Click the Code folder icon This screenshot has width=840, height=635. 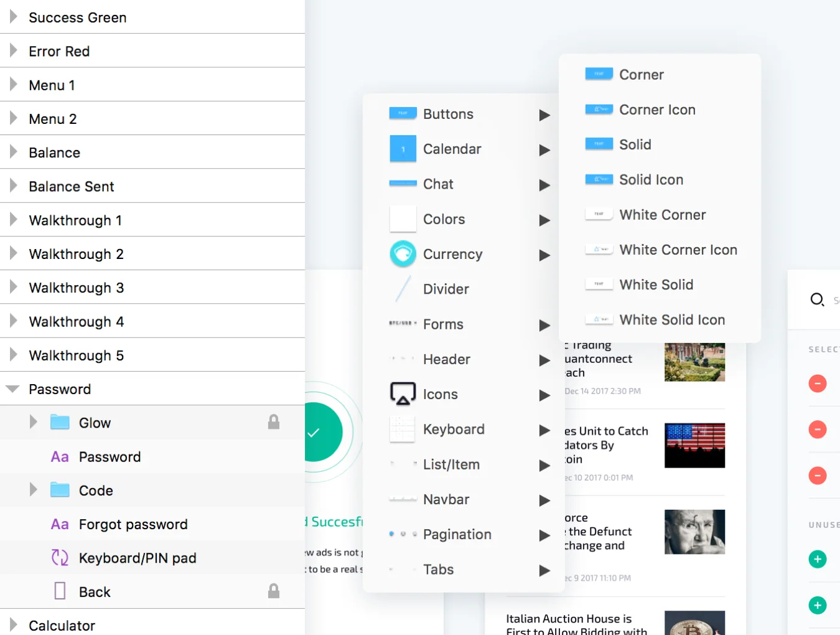coord(60,490)
